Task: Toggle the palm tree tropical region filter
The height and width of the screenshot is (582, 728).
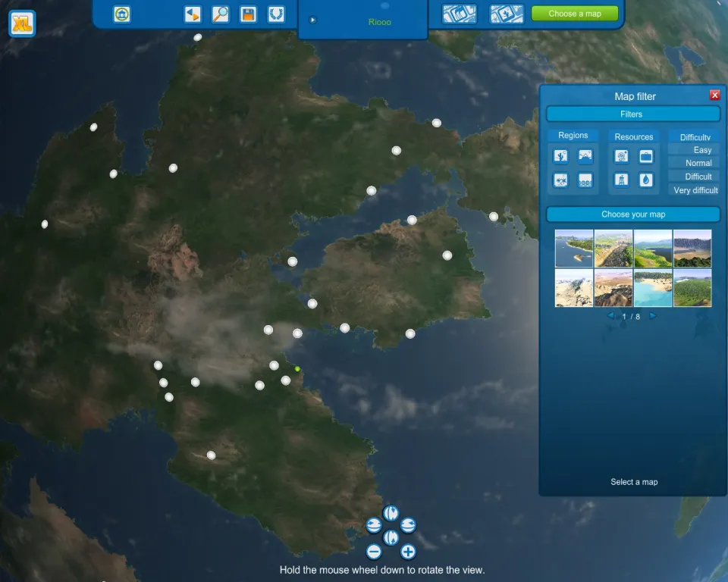Action: pyautogui.click(x=561, y=180)
